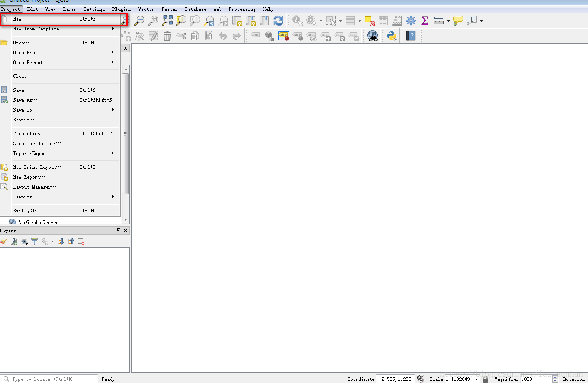Click the Undo arrow icon
Viewport: 588px width, 383px height.
[x=223, y=36]
